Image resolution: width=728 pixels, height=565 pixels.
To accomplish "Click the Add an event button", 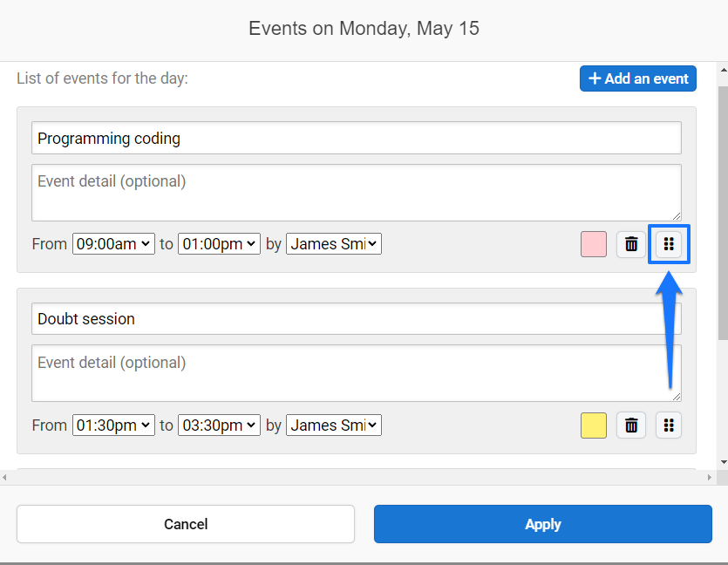I will 638,78.
